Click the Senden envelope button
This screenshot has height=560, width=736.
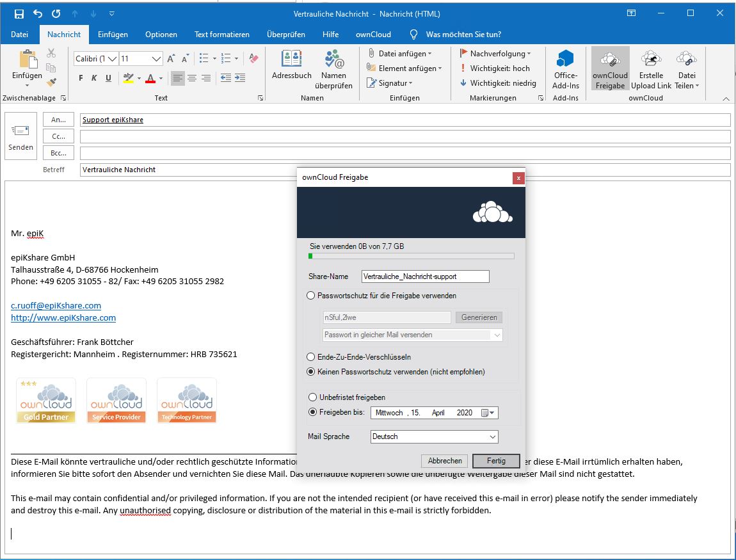pyautogui.click(x=20, y=136)
